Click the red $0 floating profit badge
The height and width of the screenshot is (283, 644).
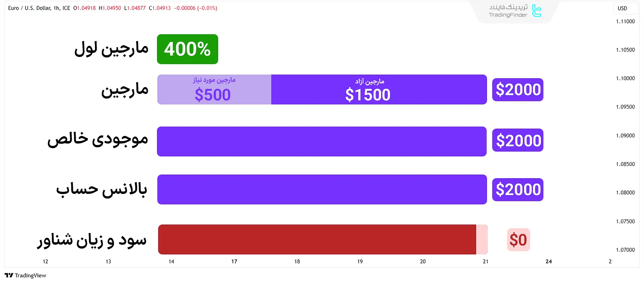click(x=518, y=240)
